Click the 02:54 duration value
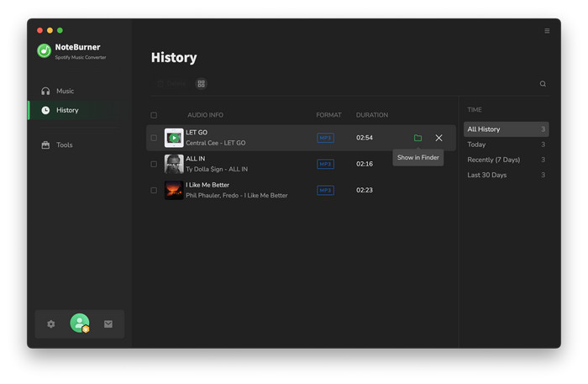 click(365, 138)
